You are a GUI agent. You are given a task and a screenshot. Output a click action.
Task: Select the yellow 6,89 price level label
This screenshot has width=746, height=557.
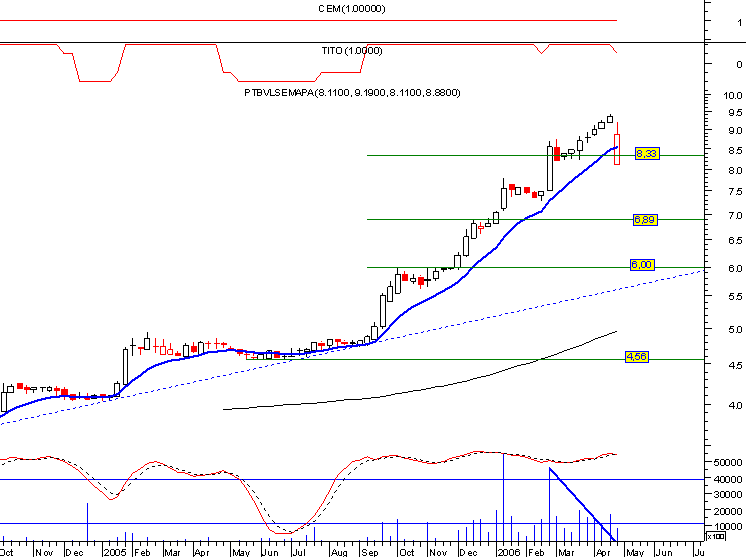pos(645,220)
